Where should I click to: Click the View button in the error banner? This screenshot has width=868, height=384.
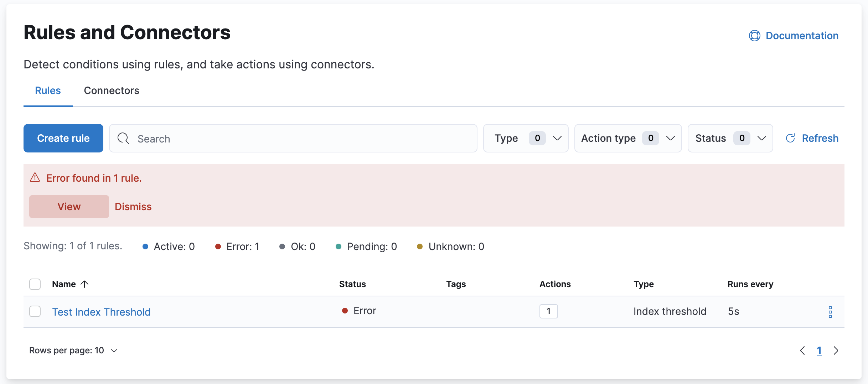(x=69, y=206)
